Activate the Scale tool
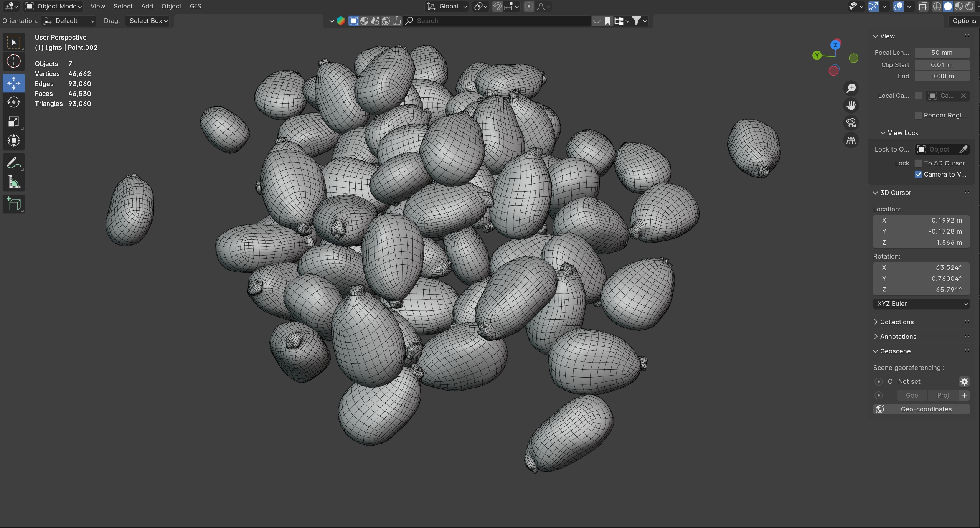The width and height of the screenshot is (980, 528). click(14, 122)
